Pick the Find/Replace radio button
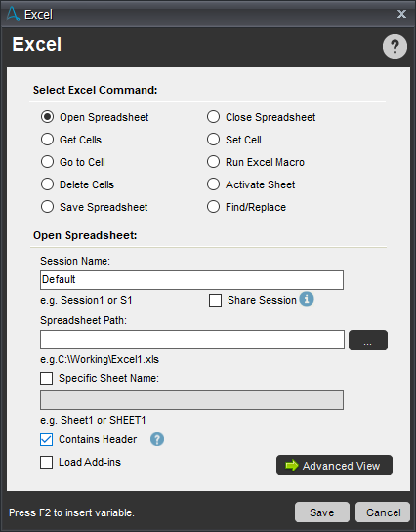 click(x=213, y=207)
